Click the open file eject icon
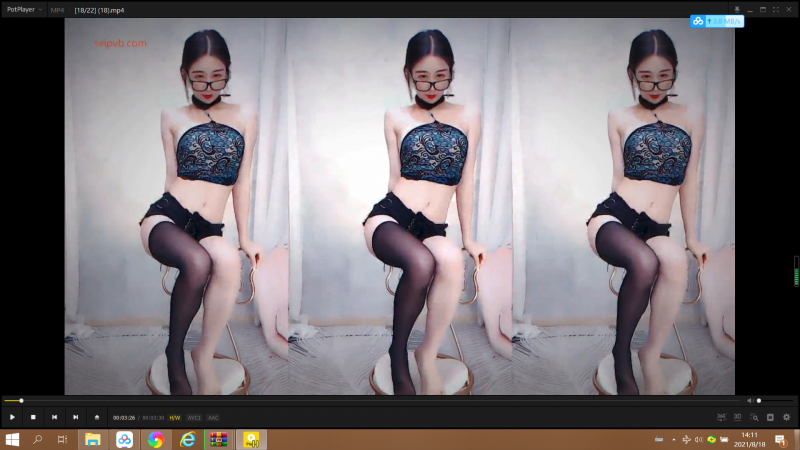 [97, 417]
